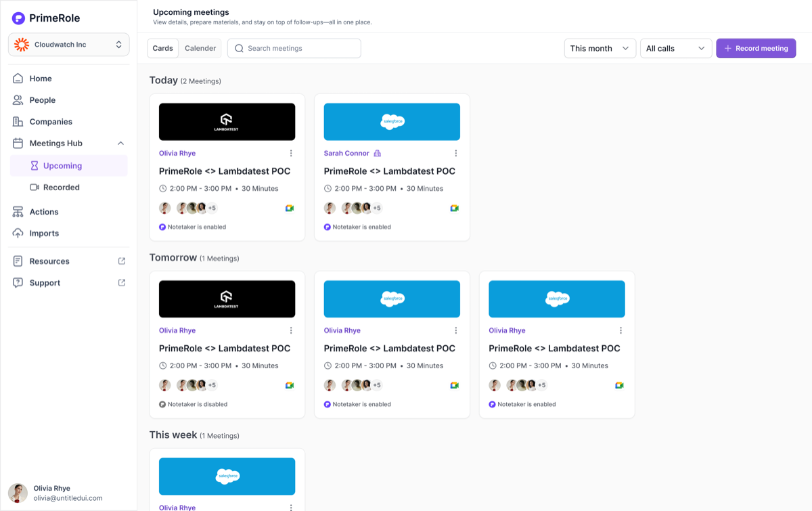
Task: Open the Cloudwatch Inc workspace switcher
Action: 69,45
